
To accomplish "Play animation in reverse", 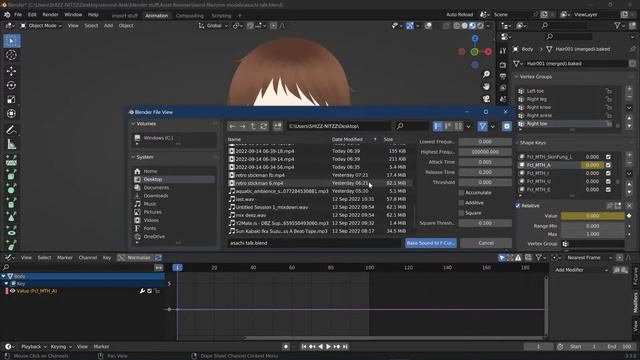I will click(x=320, y=347).
